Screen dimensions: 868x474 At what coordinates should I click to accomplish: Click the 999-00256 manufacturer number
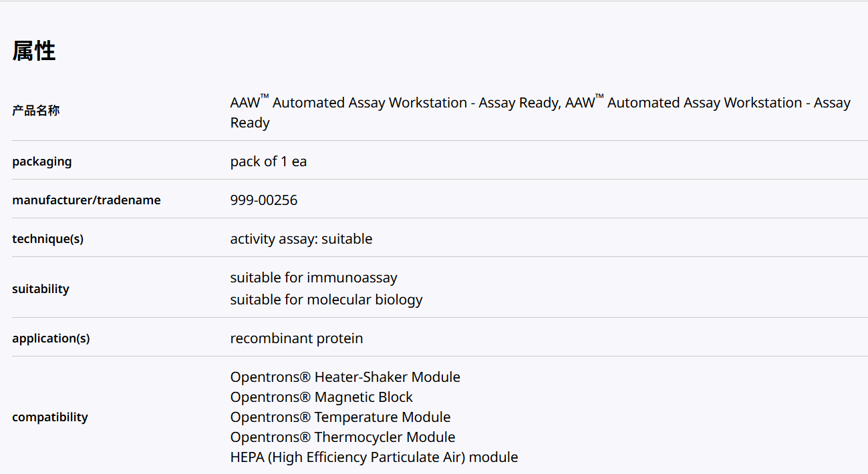coord(264,200)
